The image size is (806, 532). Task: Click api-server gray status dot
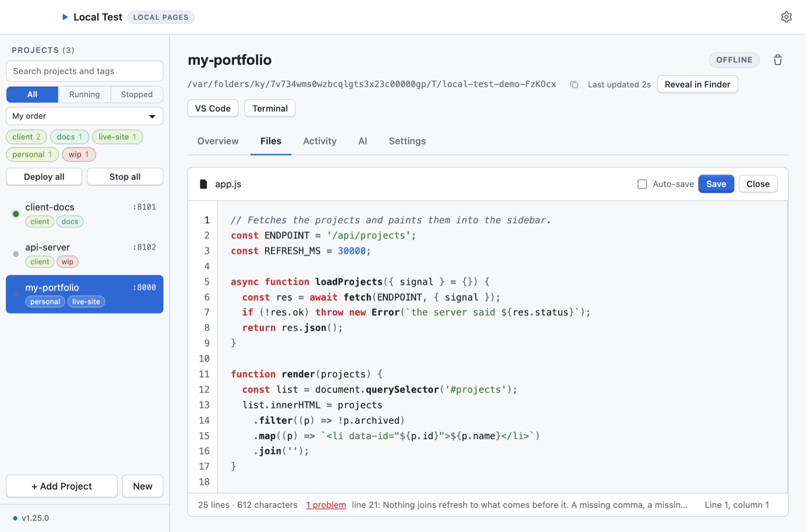click(x=16, y=254)
